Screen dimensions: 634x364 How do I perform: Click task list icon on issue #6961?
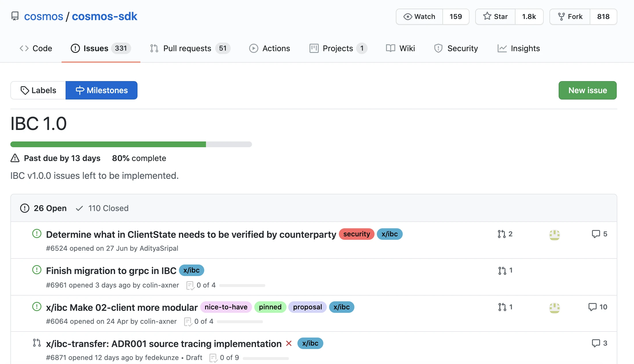pyautogui.click(x=190, y=286)
